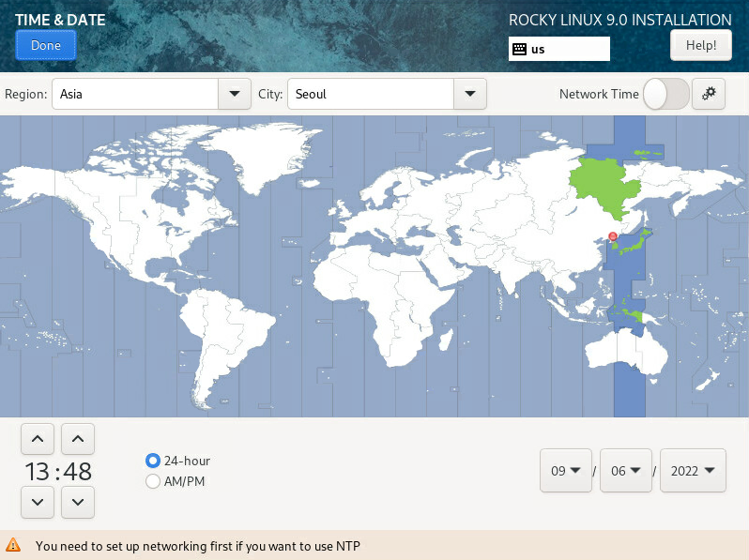Decrease the hour with down arrow
Screen dimensions: 749x560
[38, 502]
